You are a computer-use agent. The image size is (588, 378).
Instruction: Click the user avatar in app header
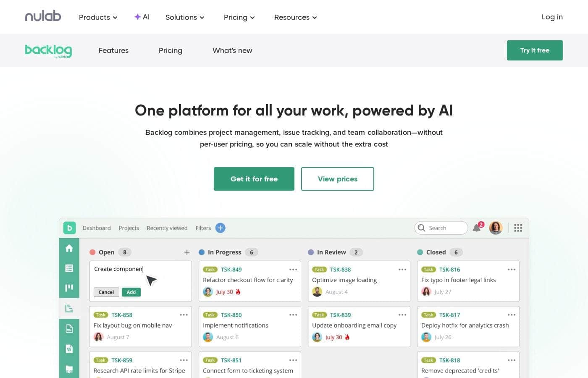click(x=496, y=228)
